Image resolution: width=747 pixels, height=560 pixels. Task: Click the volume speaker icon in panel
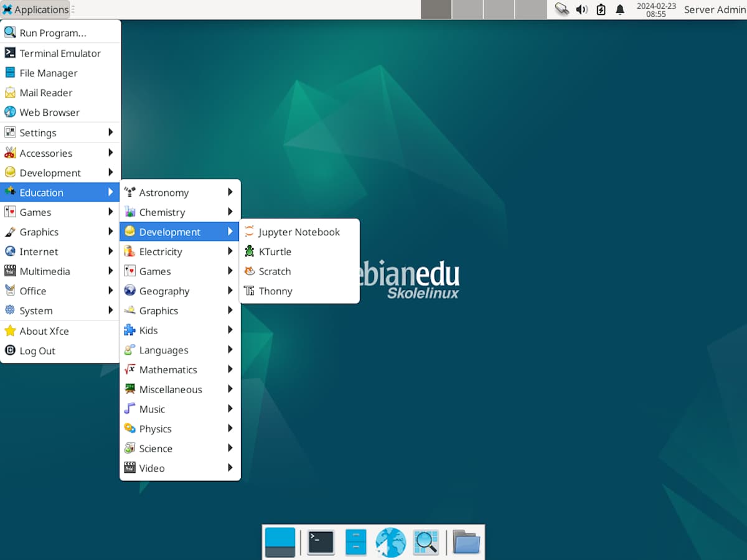(x=581, y=9)
